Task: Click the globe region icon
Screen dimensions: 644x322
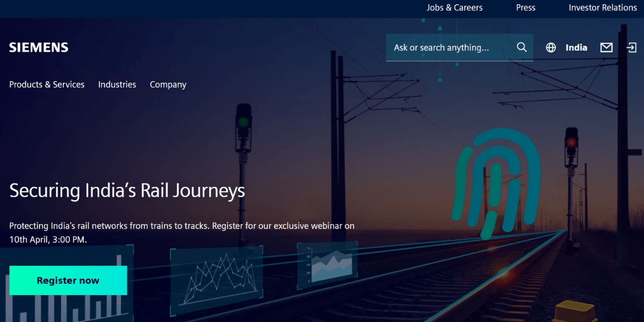Action: [x=551, y=47]
